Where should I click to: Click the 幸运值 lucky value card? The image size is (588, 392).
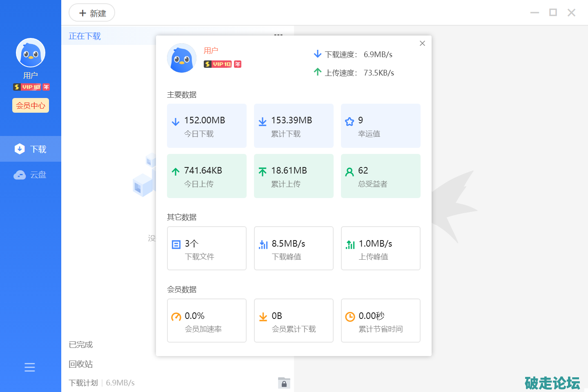381,126
